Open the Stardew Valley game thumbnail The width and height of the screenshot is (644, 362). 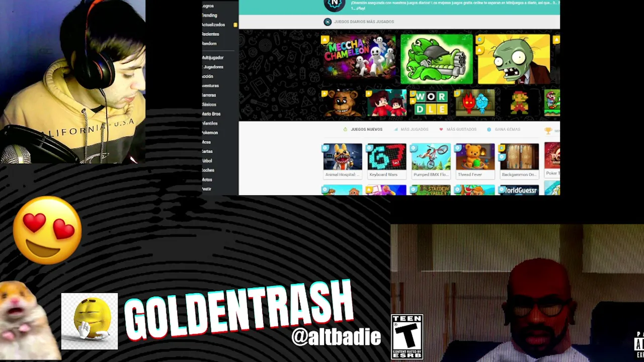tap(430, 190)
